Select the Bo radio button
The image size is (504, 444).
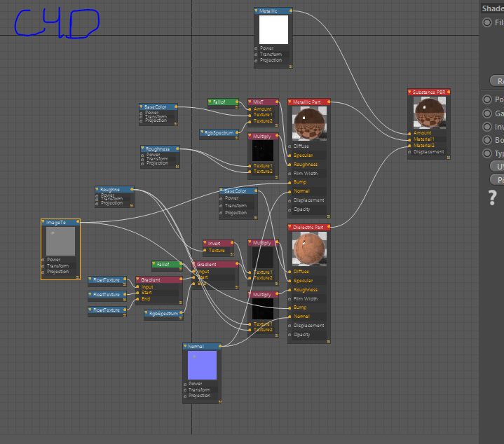coord(487,140)
